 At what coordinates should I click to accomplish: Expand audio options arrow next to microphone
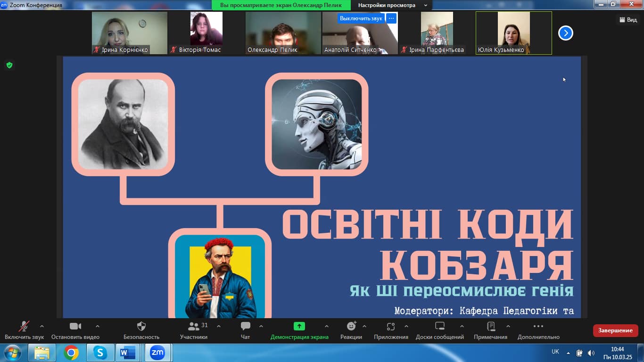coord(42,326)
